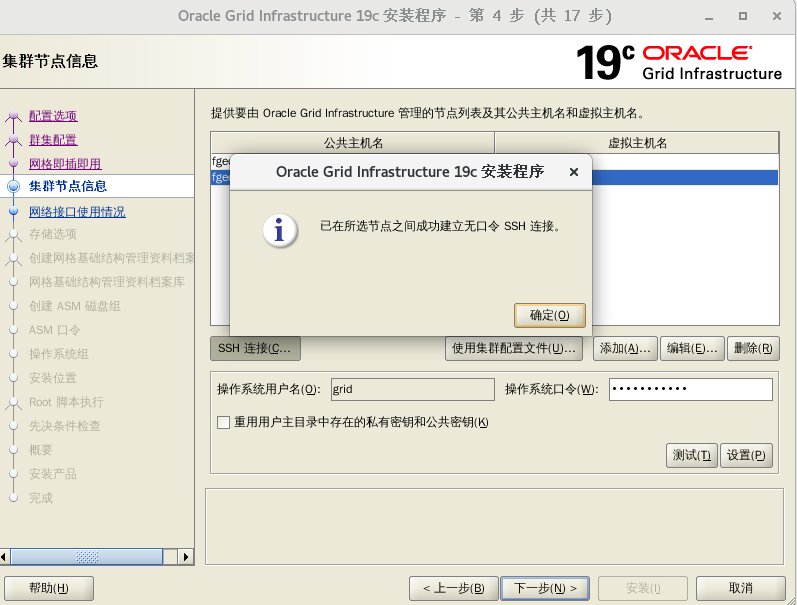The width and height of the screenshot is (797, 605).
Task: Click the sidebar horizontal scrollbar thumb
Action: tap(87, 557)
